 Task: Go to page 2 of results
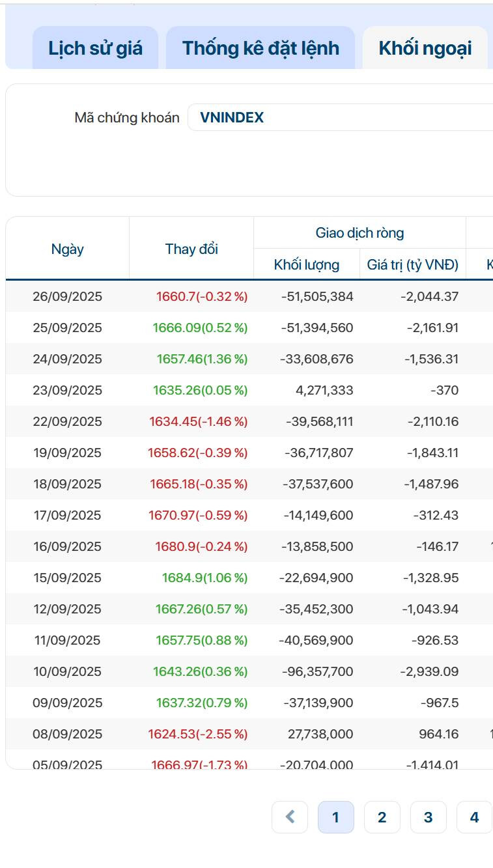[382, 817]
